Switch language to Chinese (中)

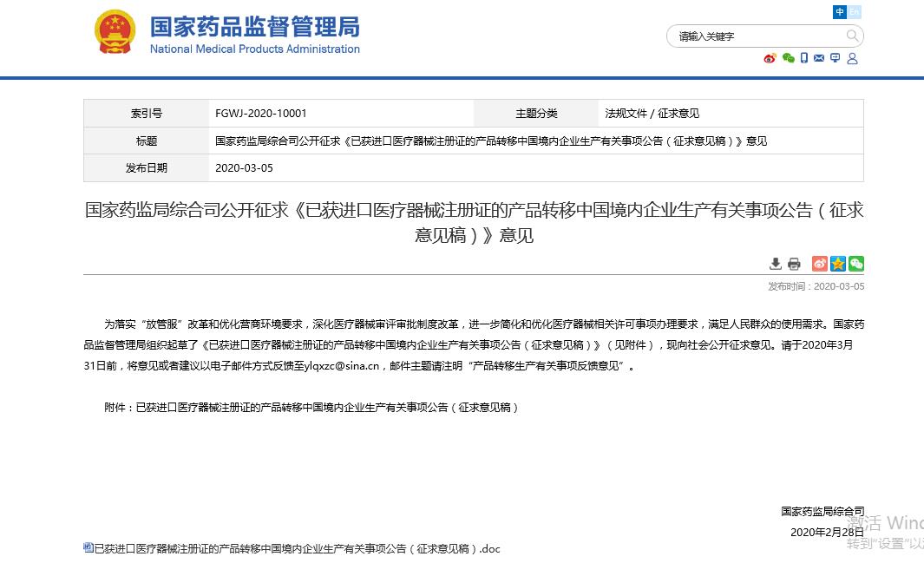point(840,12)
